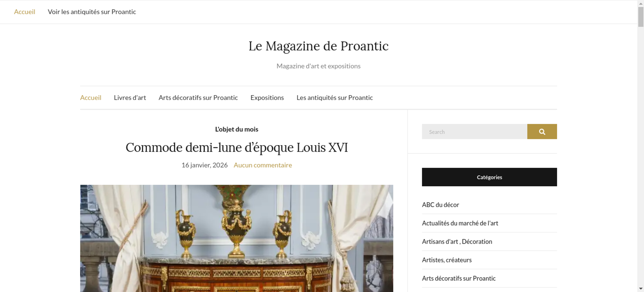Focus the Search input field
Image resolution: width=644 pixels, height=292 pixels.
click(x=474, y=132)
